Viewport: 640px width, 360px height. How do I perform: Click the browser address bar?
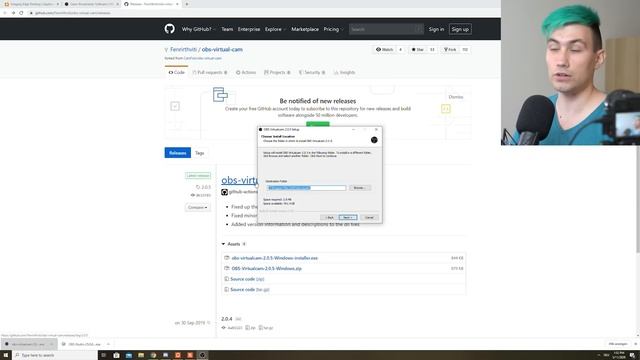pyautogui.click(x=261, y=13)
